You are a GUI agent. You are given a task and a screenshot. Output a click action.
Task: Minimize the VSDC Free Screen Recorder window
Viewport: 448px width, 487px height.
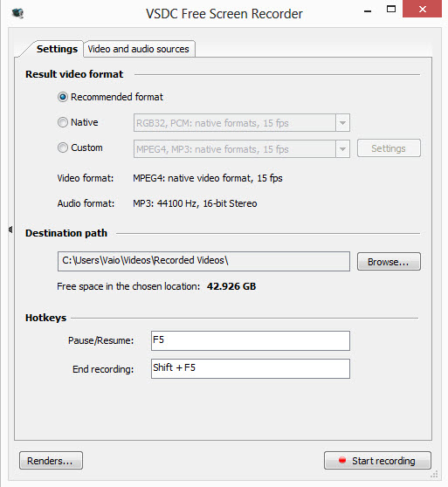coord(368,11)
